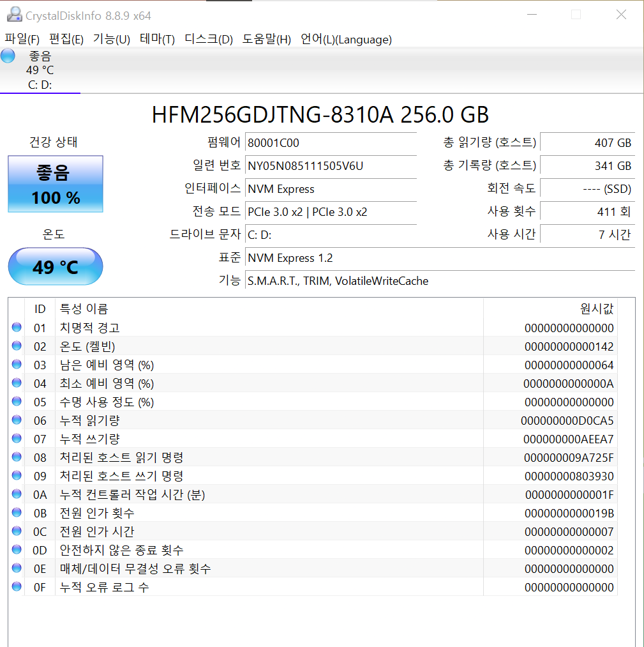Open the 도움말(H) menu
644x647 pixels.
[x=266, y=39]
